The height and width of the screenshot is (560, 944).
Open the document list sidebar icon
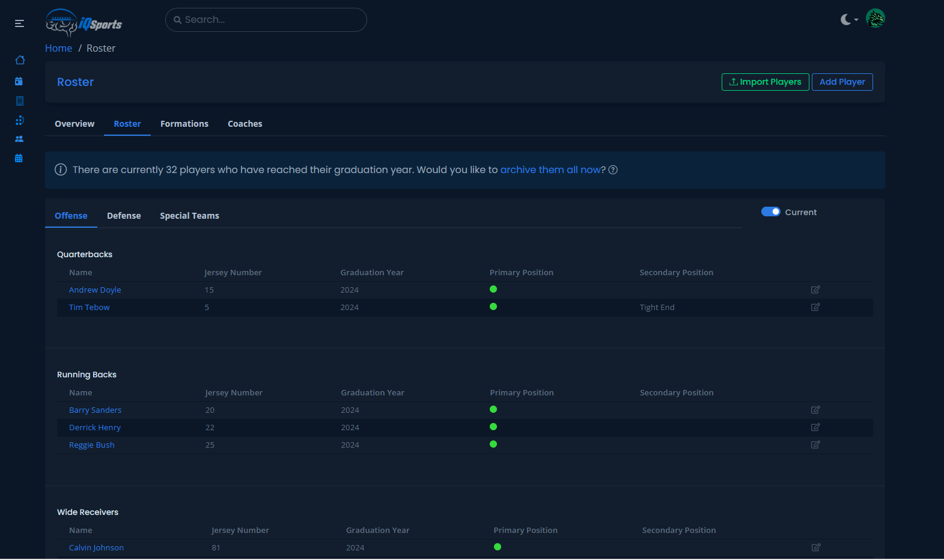pos(20,101)
